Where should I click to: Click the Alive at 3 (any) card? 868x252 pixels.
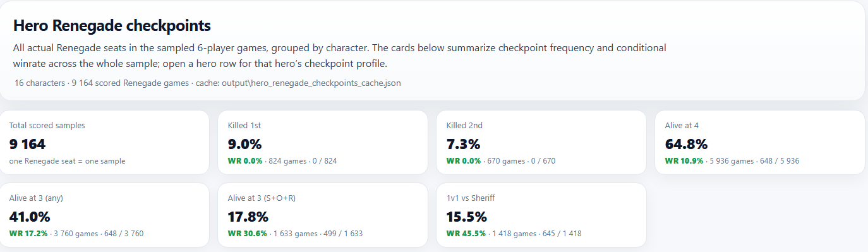(104, 215)
